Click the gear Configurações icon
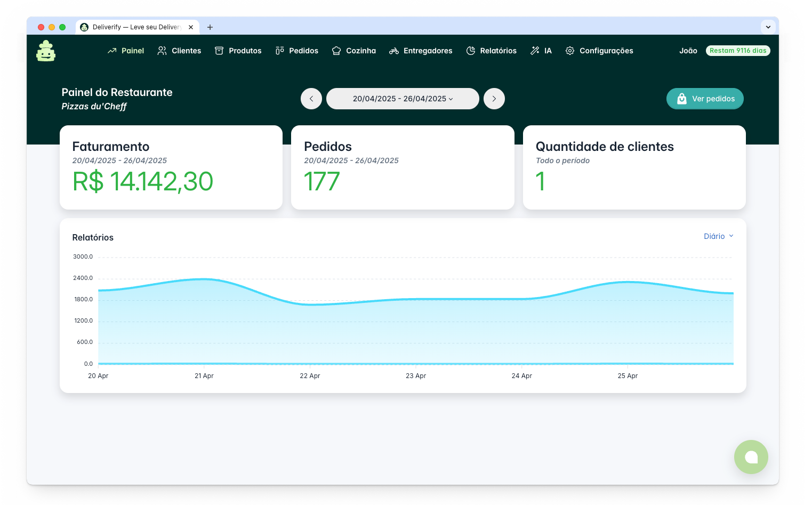 click(570, 51)
